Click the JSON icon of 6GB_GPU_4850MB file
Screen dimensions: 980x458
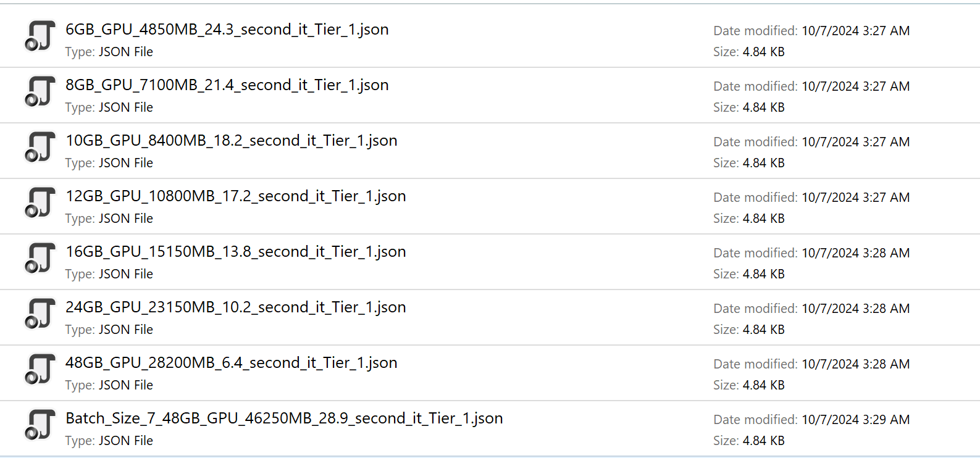click(x=40, y=36)
